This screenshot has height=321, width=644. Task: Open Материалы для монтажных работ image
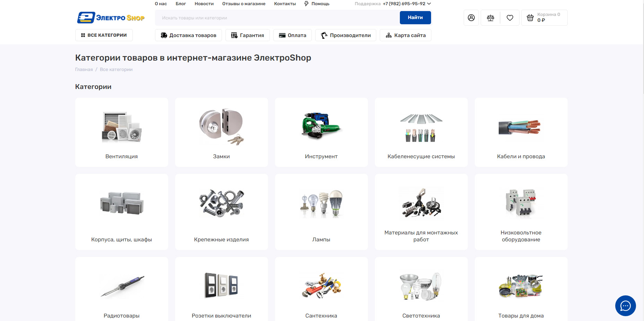pyautogui.click(x=421, y=203)
